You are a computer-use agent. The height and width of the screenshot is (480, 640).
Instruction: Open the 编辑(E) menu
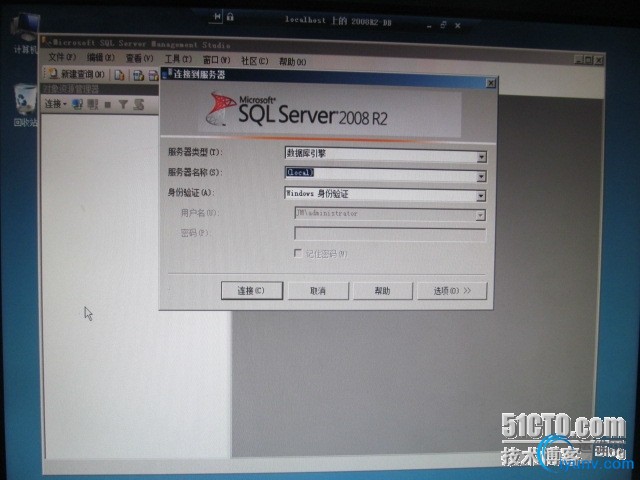point(100,58)
